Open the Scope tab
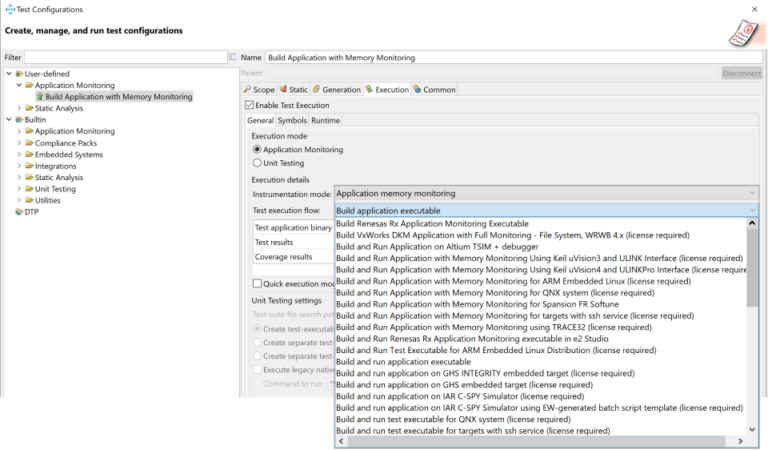Image resolution: width=768 pixels, height=450 pixels. point(259,89)
